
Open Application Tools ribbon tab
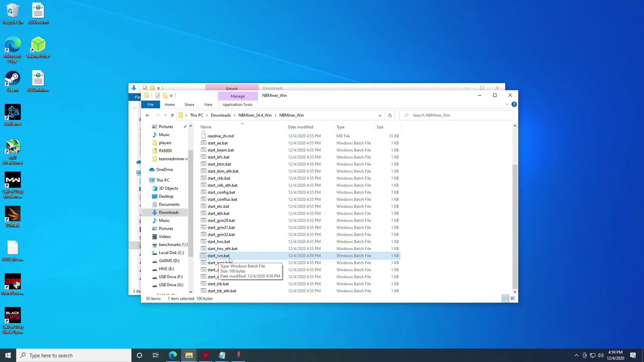coord(237,105)
